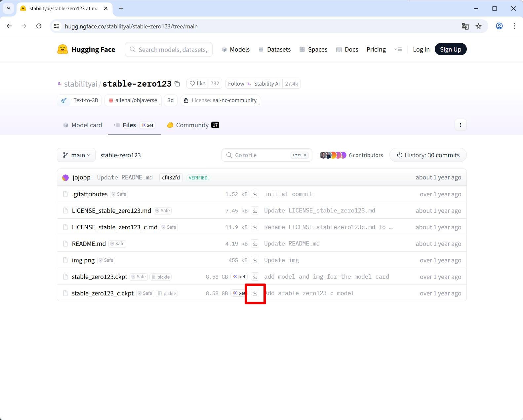Open the allenai/objaverse dataset tag
The image size is (523, 420).
133,100
